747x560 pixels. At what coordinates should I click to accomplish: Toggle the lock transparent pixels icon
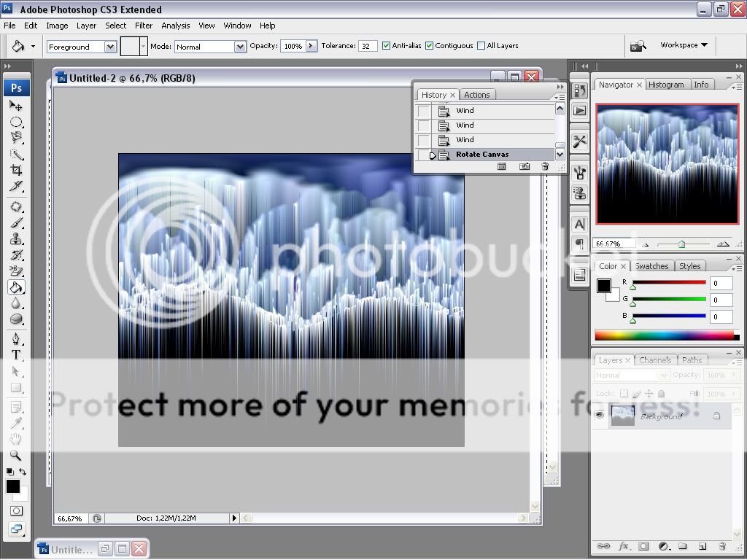pyautogui.click(x=624, y=393)
